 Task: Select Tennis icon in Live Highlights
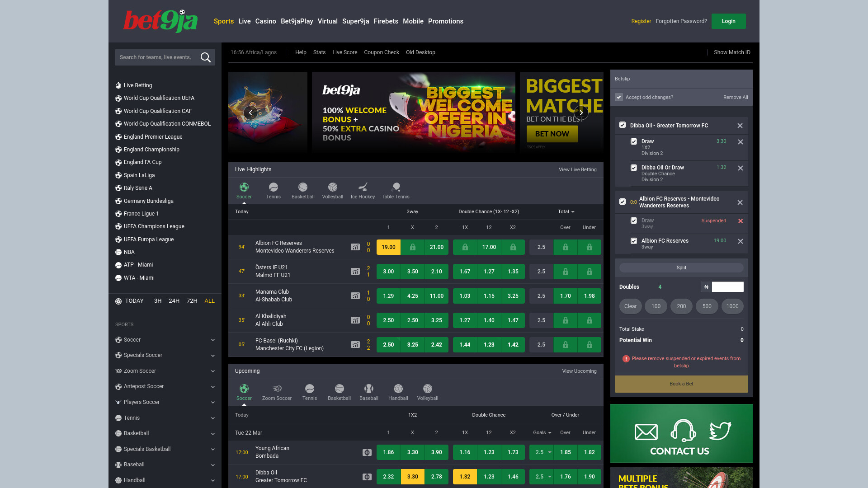(x=274, y=187)
